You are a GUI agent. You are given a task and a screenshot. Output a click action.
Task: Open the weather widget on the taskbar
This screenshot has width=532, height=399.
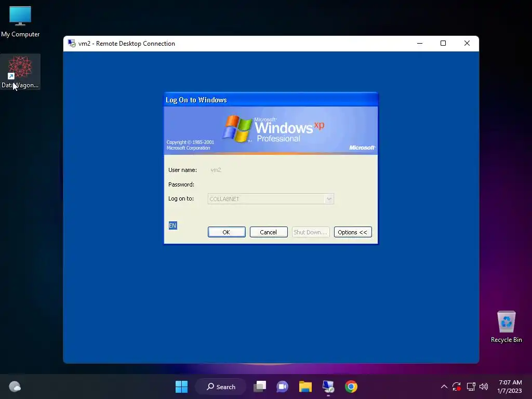point(15,387)
